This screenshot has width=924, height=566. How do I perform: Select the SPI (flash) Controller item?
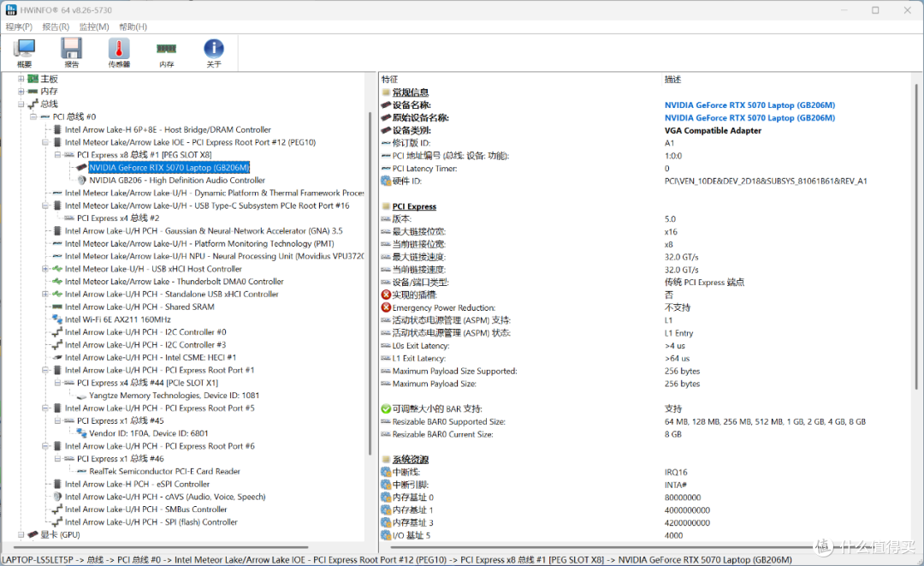tap(151, 522)
